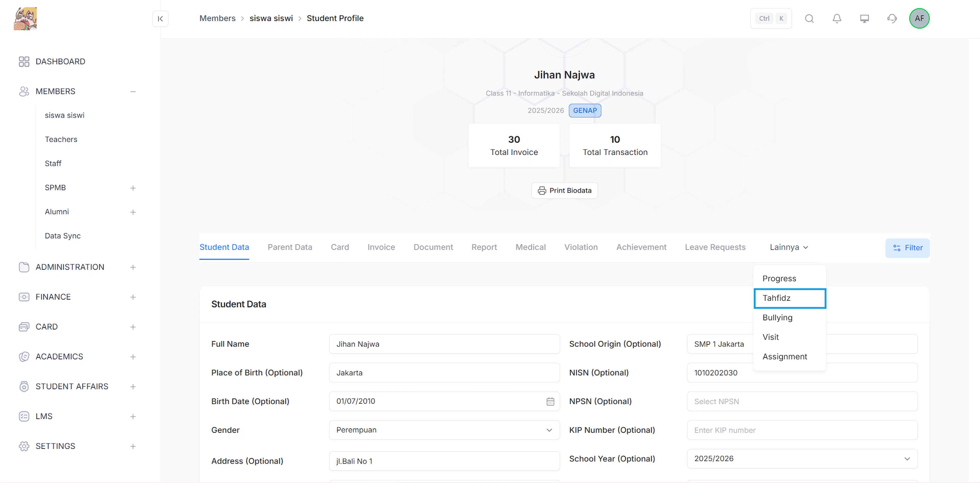
Task: Choose Progress from the Lainnya menu
Action: 789,278
